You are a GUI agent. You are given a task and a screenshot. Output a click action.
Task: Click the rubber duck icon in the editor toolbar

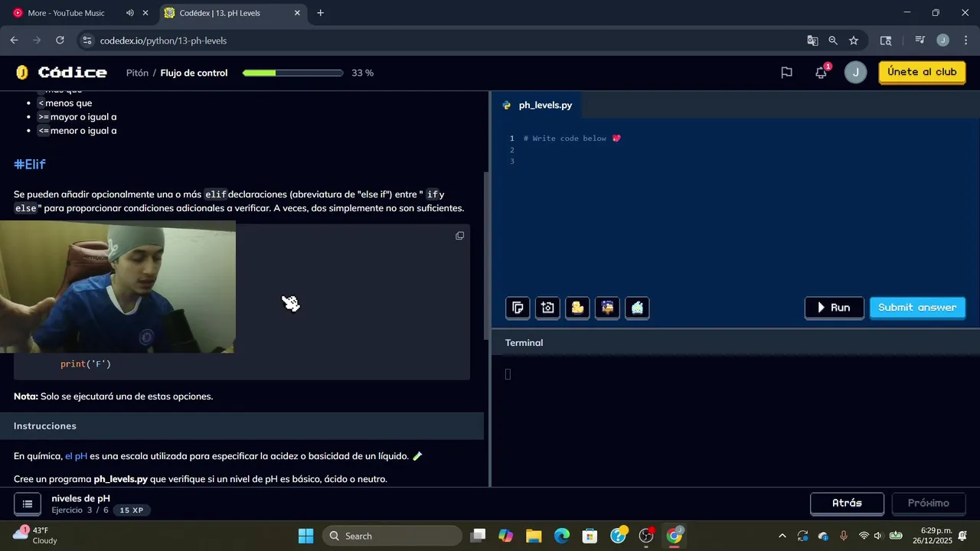tap(577, 308)
